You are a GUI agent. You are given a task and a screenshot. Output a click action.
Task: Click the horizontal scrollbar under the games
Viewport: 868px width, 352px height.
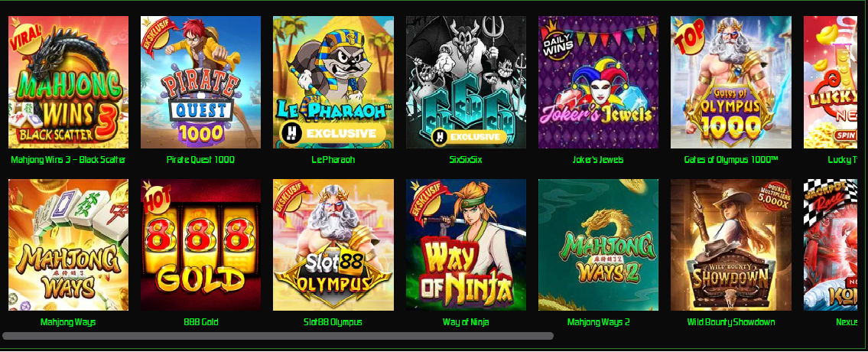[278, 336]
